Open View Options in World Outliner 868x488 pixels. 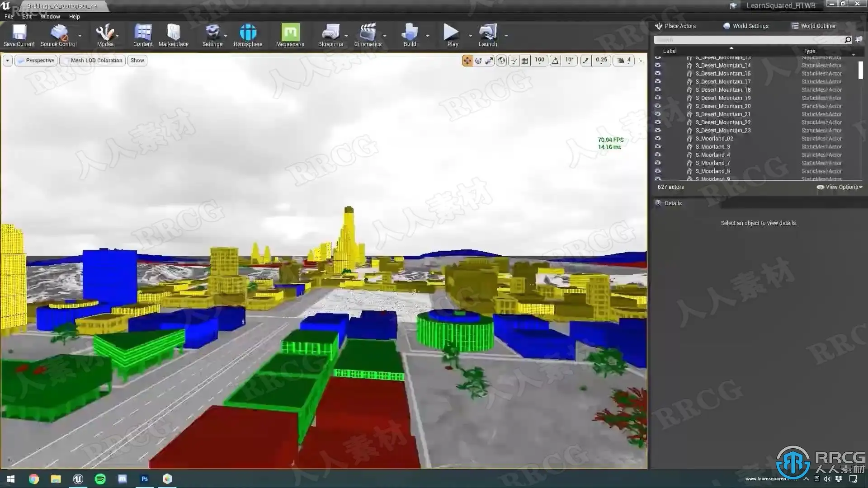click(x=840, y=187)
